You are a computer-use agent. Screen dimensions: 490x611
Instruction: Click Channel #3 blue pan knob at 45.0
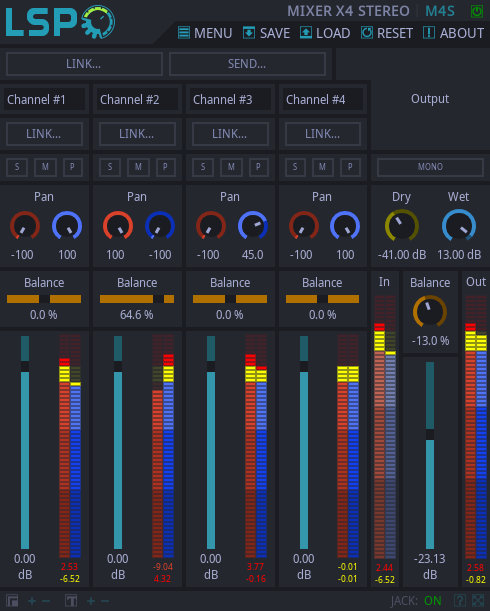click(x=253, y=226)
